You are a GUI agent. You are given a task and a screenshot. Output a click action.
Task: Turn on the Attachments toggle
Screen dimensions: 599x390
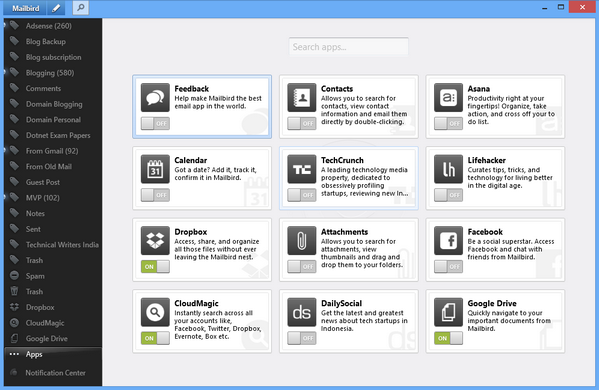click(302, 266)
